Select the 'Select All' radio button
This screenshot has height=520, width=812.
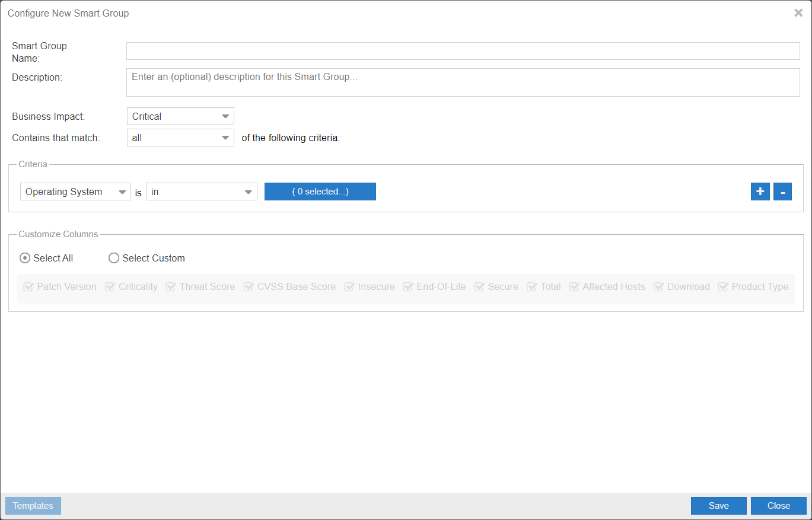(x=25, y=258)
